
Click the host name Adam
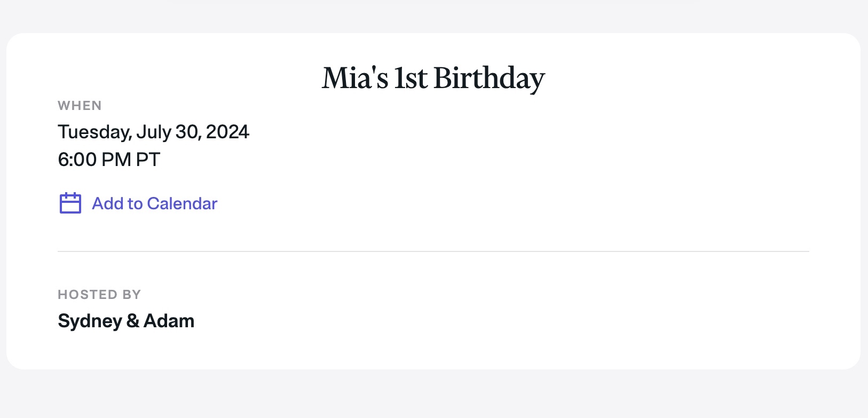point(169,321)
